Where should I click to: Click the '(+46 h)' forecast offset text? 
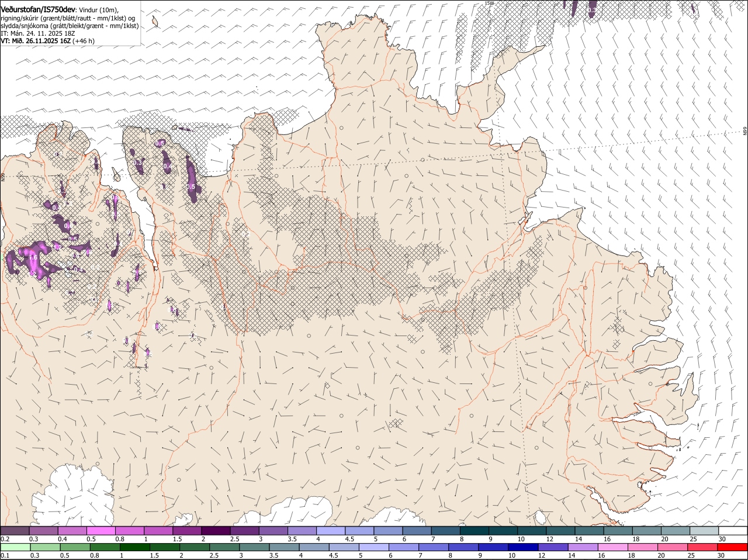(x=84, y=41)
